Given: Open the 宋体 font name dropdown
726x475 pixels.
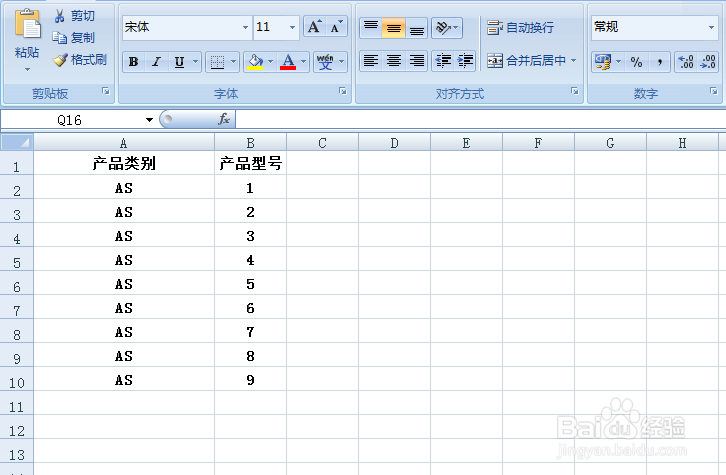Looking at the screenshot, I should point(245,27).
